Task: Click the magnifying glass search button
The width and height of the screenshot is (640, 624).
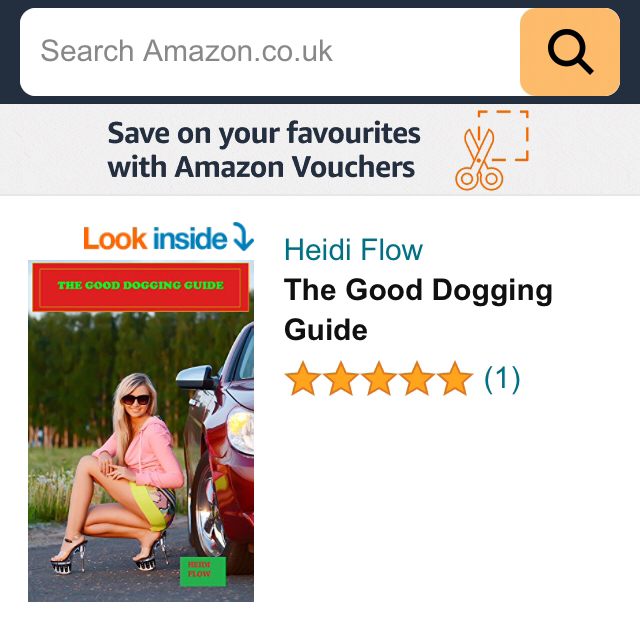Action: coord(570,52)
